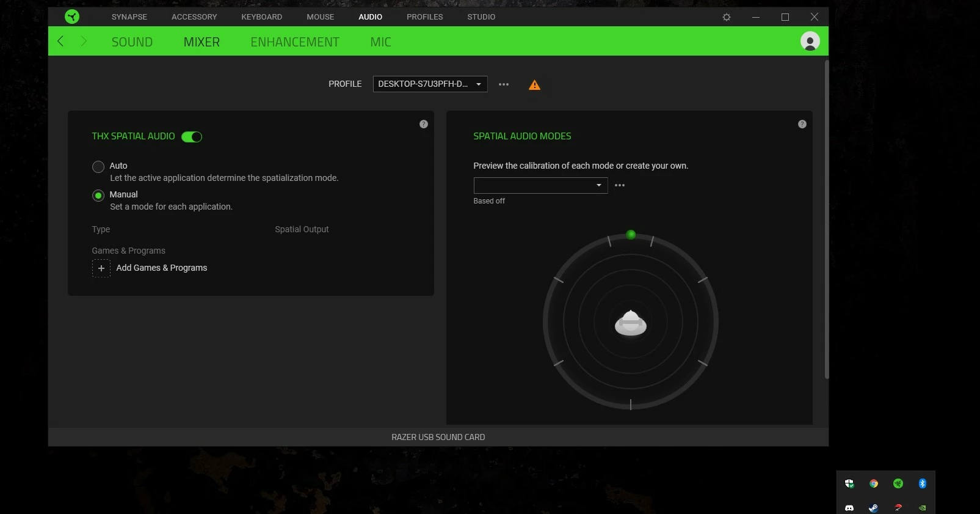
Task: Switch to the MOUSE tab
Action: [321, 17]
